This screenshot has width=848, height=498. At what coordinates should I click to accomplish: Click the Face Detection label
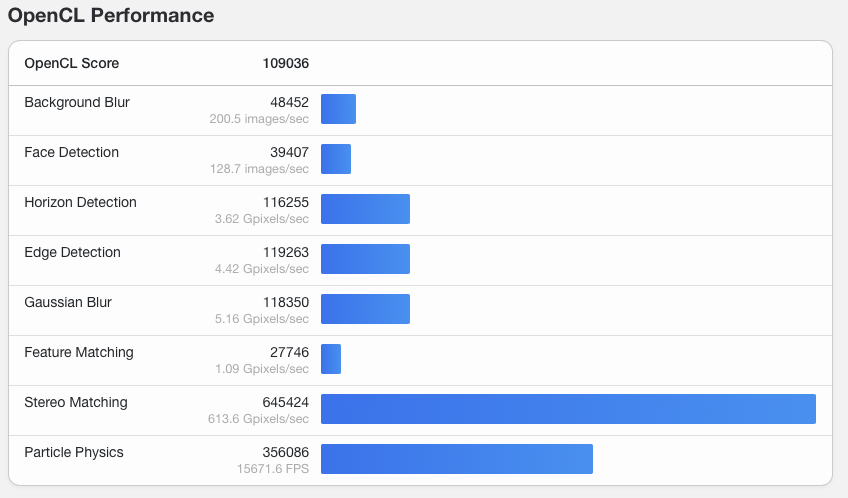click(x=71, y=152)
